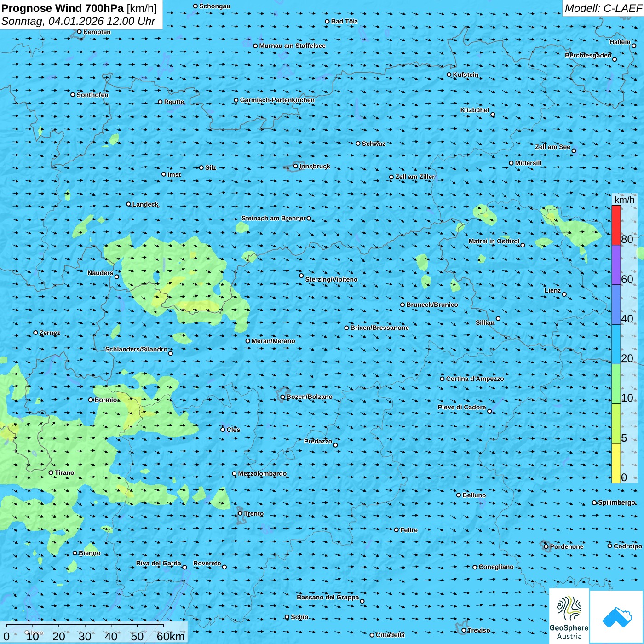Screen dimensions: 644x644
Task: Click the 'Zernez' label
Action: [50, 333]
